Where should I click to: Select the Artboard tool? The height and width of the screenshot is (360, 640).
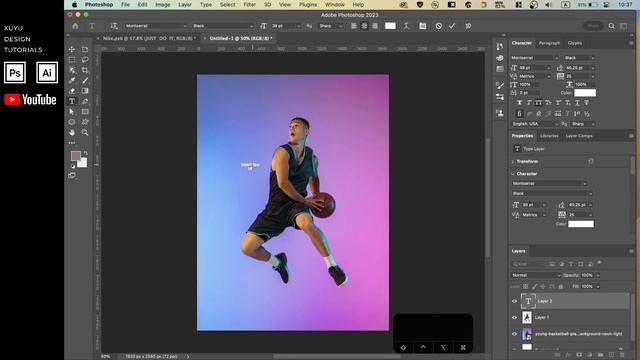point(85,49)
